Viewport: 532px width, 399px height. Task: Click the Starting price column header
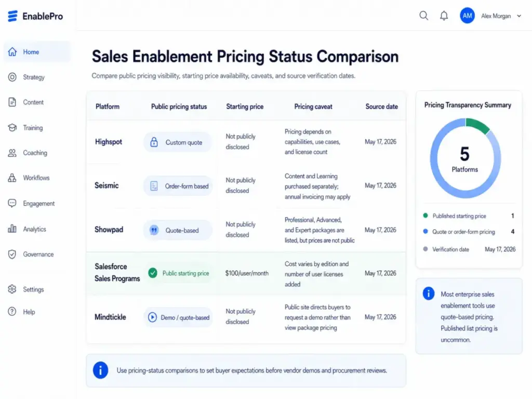245,107
